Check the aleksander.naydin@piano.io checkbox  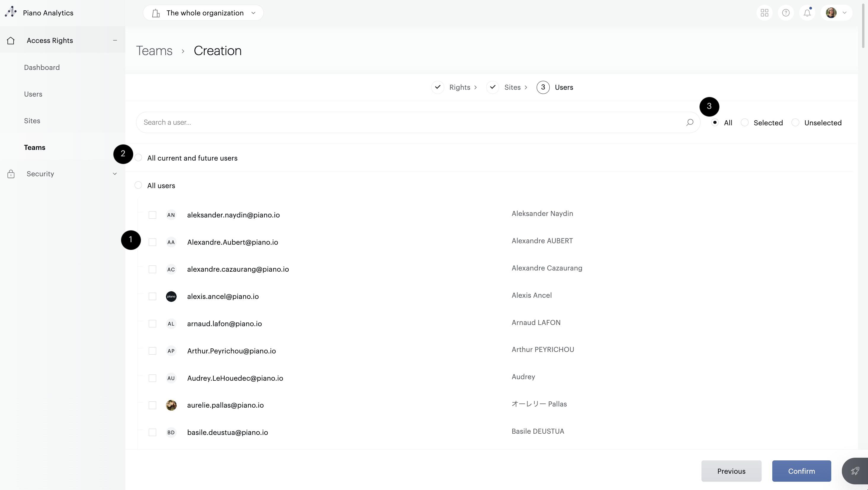click(x=152, y=215)
